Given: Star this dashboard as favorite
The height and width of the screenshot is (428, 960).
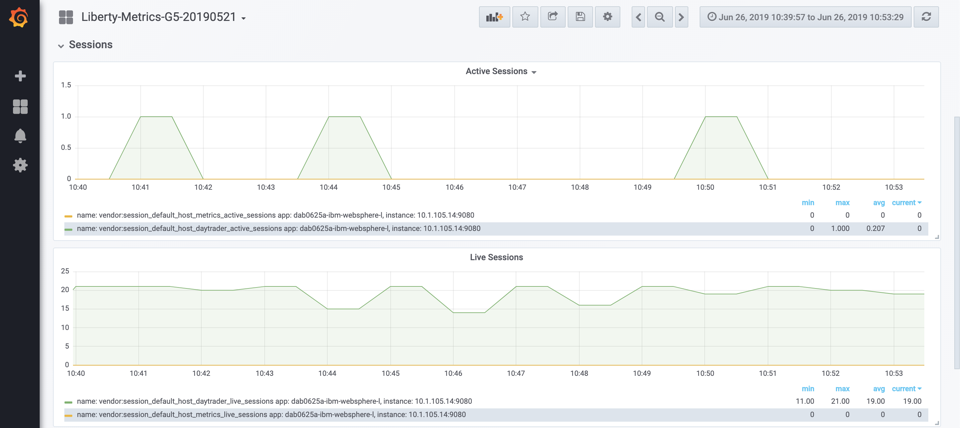Looking at the screenshot, I should tap(525, 17).
